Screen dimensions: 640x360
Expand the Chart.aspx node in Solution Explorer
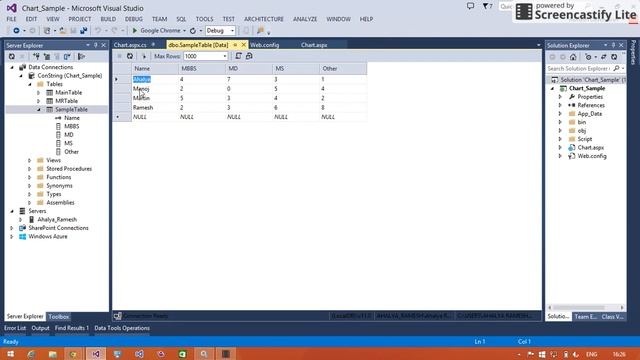[560, 148]
